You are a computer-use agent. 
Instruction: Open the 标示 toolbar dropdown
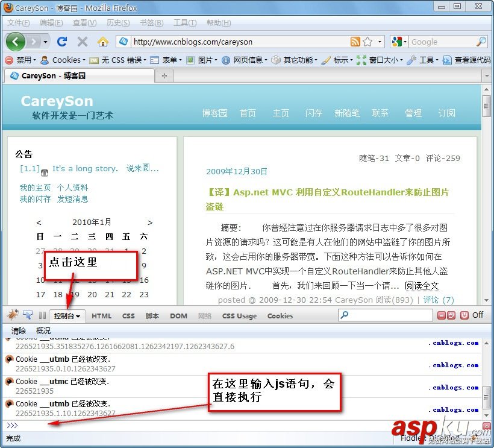[x=337, y=60]
